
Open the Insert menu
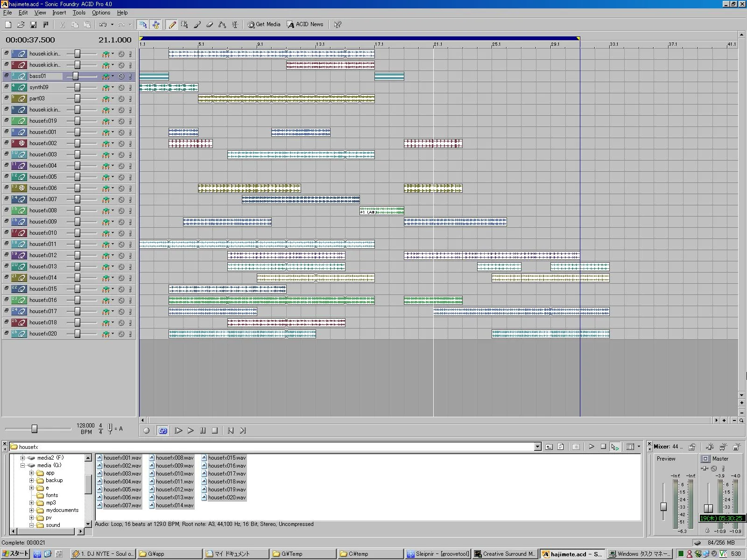(x=59, y=13)
